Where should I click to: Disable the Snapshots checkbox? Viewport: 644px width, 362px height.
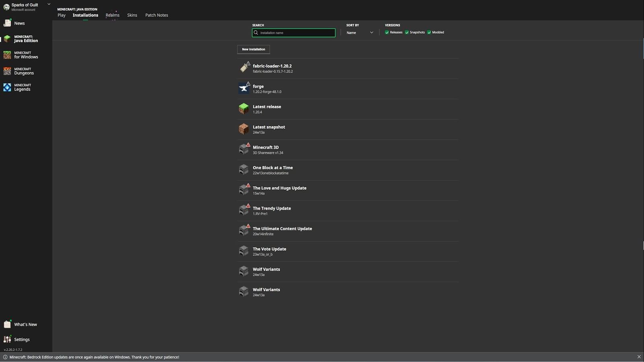click(407, 32)
